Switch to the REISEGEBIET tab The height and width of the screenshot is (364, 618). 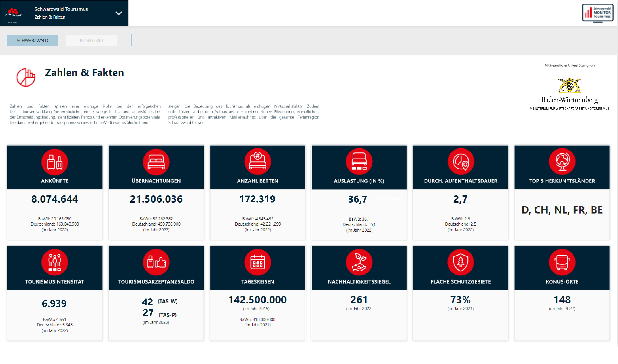tap(91, 40)
